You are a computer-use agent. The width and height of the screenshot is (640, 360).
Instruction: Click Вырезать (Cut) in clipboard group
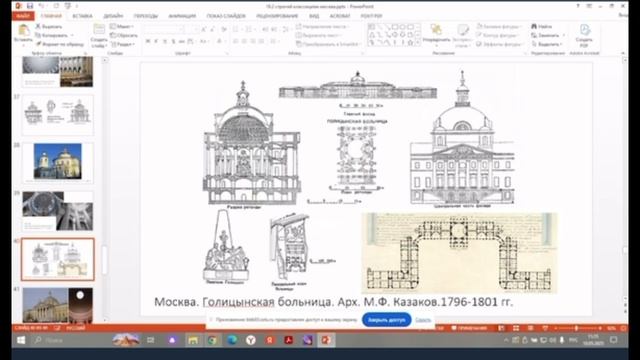(49, 27)
